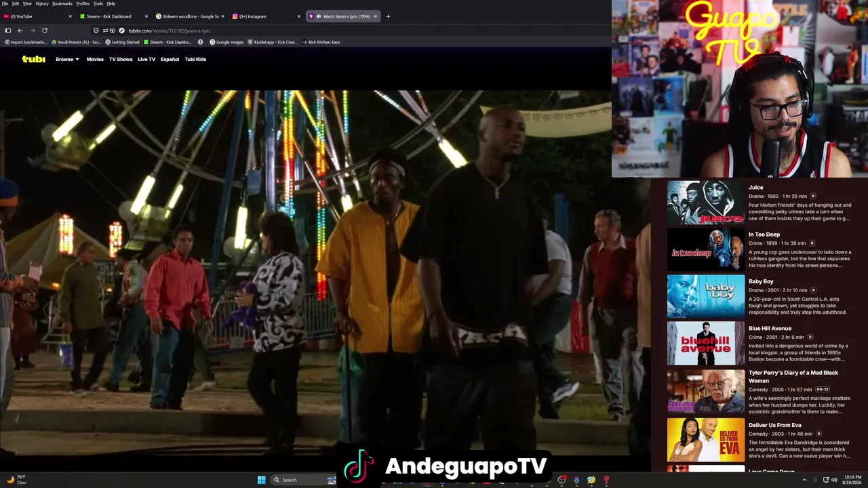This screenshot has width=868, height=488.
Task: Open Tubi Kids
Action: pos(195,59)
